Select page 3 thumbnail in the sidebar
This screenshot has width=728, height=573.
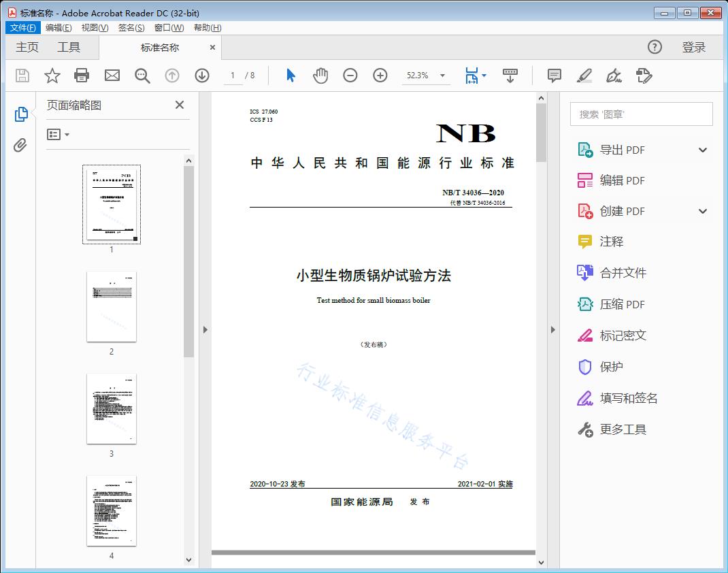(111, 409)
